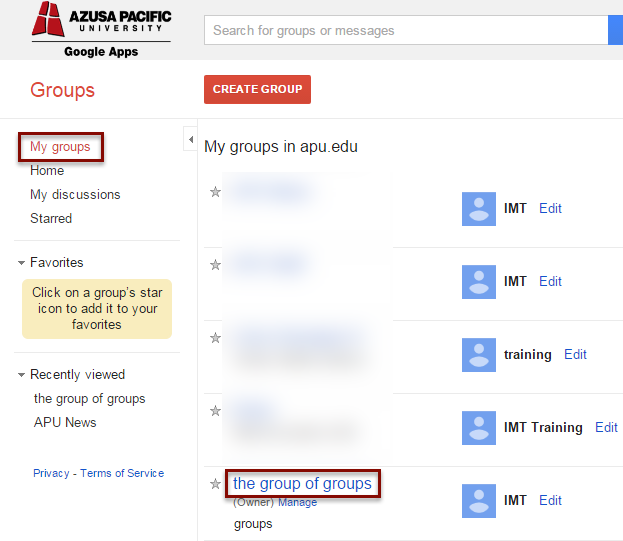The height and width of the screenshot is (541, 623).
Task: Click the Search for groups or messages field
Action: point(406,30)
